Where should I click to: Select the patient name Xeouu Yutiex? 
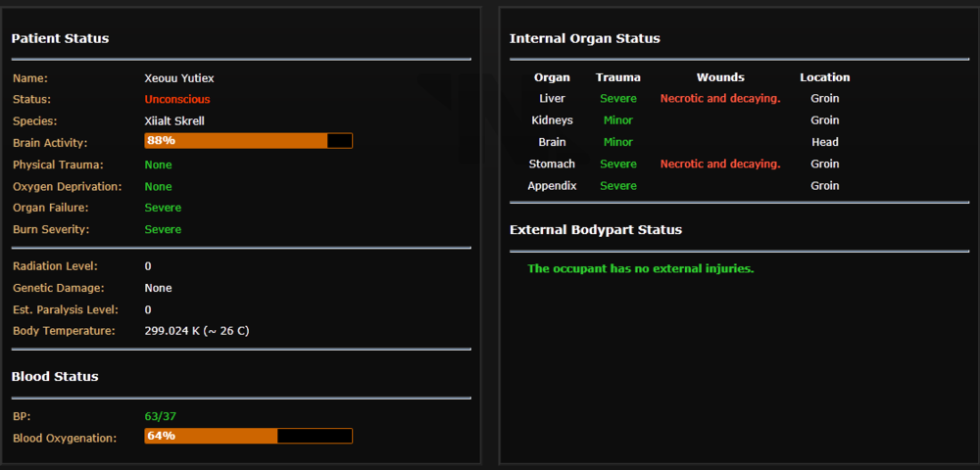pyautogui.click(x=179, y=77)
